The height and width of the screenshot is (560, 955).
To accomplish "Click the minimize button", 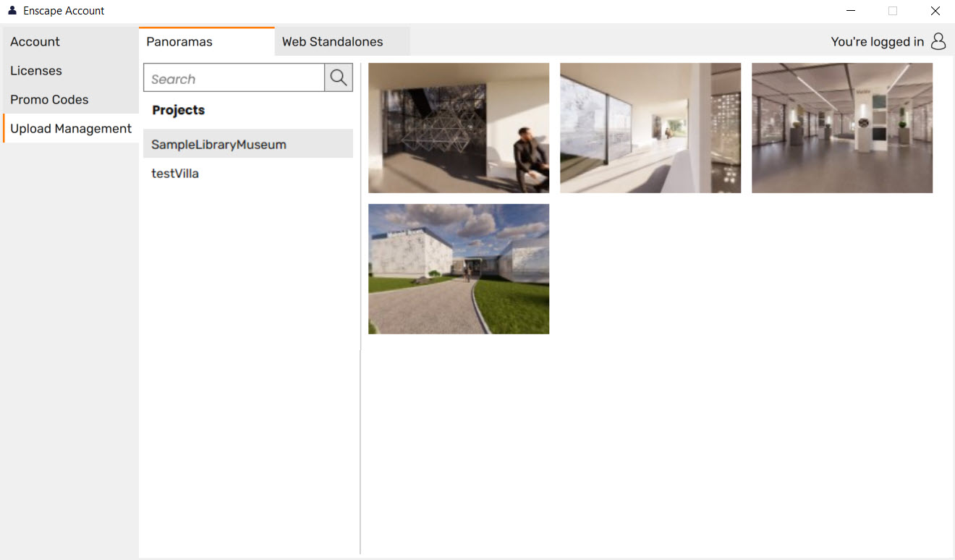I will tap(850, 11).
